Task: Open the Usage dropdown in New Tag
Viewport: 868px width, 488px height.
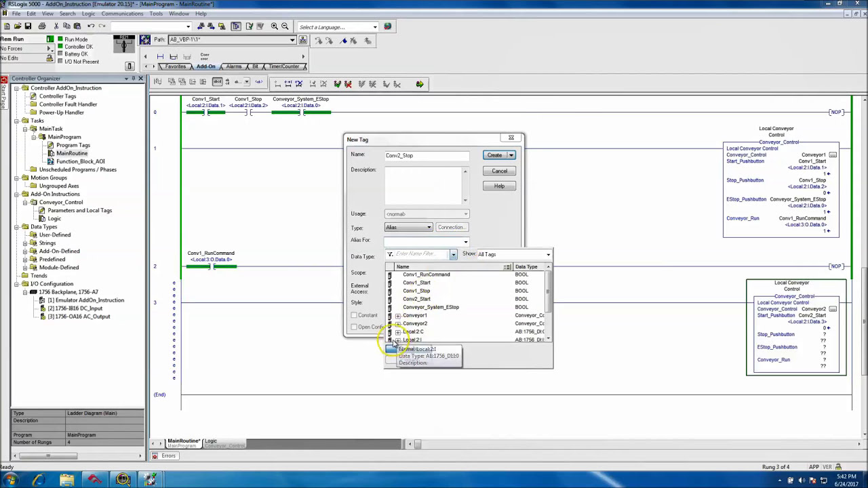Action: [465, 214]
